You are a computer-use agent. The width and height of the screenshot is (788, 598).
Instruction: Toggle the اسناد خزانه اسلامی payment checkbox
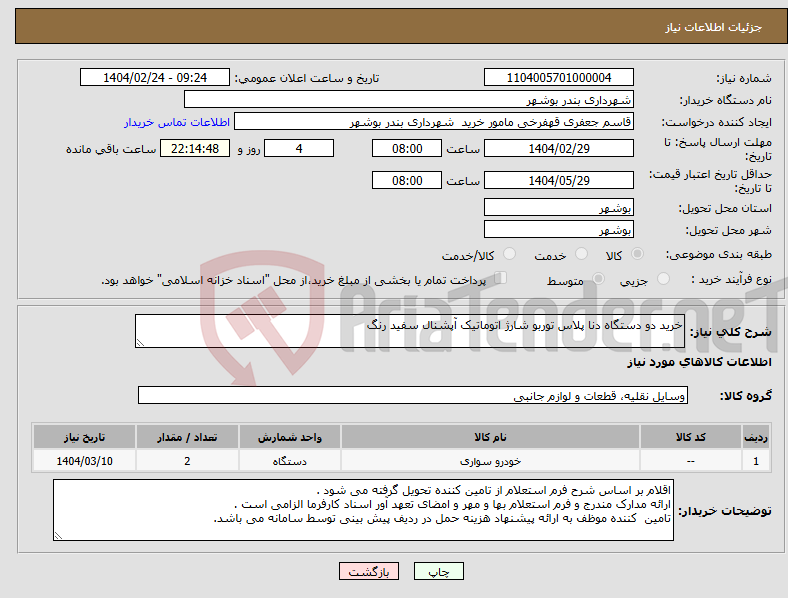(500, 278)
